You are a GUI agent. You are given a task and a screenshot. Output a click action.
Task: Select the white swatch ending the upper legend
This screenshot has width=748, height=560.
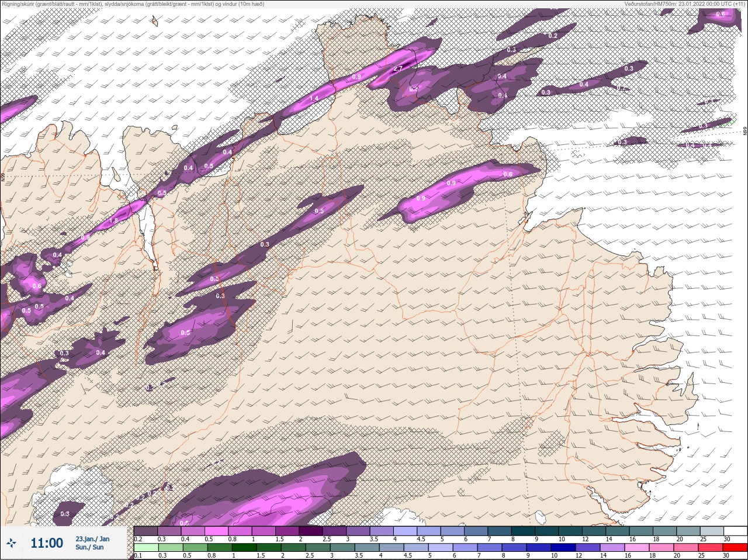(x=735, y=531)
